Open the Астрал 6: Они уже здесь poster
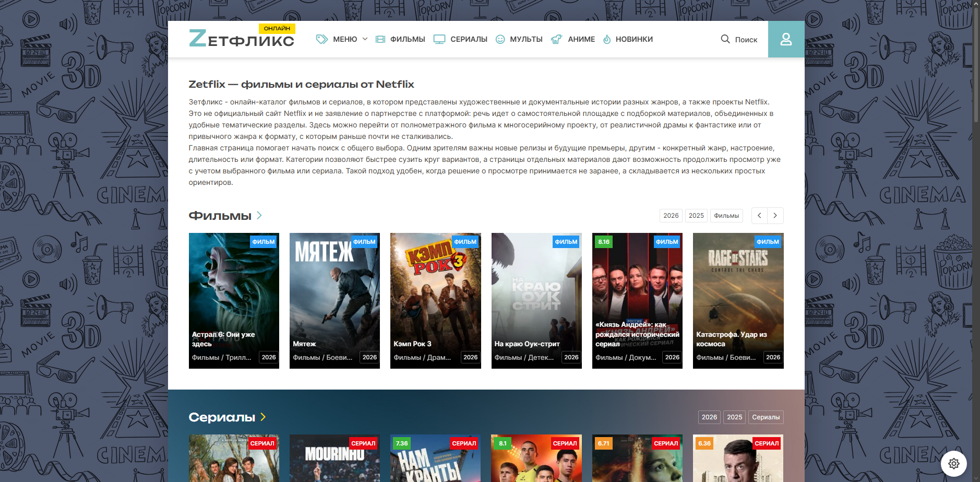The width and height of the screenshot is (980, 482). pos(234,301)
